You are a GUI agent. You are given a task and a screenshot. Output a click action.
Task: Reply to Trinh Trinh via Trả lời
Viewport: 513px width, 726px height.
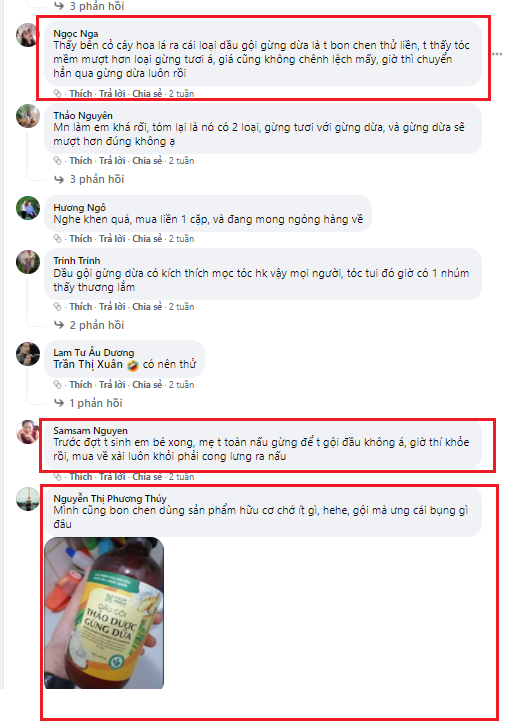tap(112, 307)
